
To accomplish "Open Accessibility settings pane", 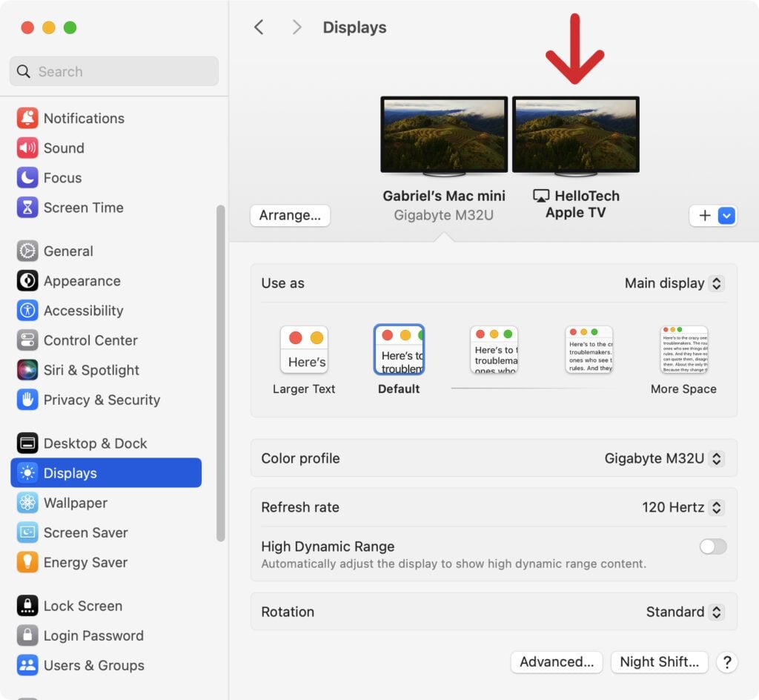I will tap(106, 310).
